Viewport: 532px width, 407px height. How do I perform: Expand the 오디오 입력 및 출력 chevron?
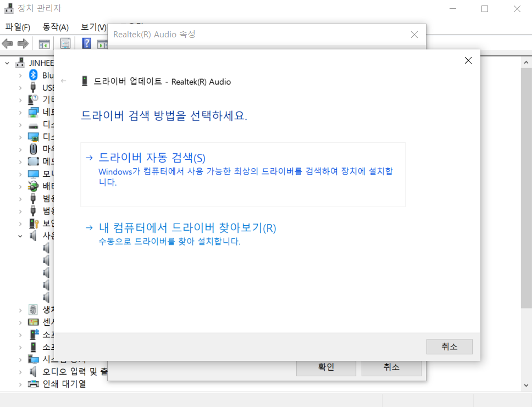[20, 372]
